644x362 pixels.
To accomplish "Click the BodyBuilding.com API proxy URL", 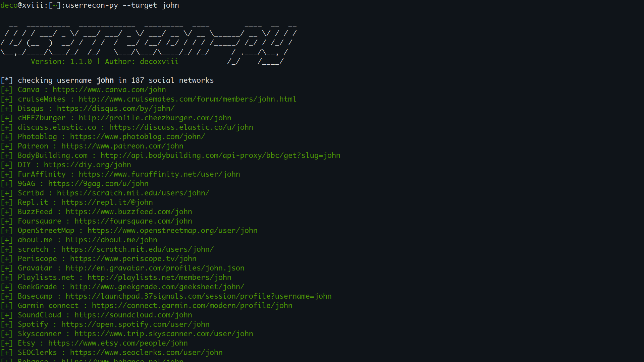I will coord(220,155).
